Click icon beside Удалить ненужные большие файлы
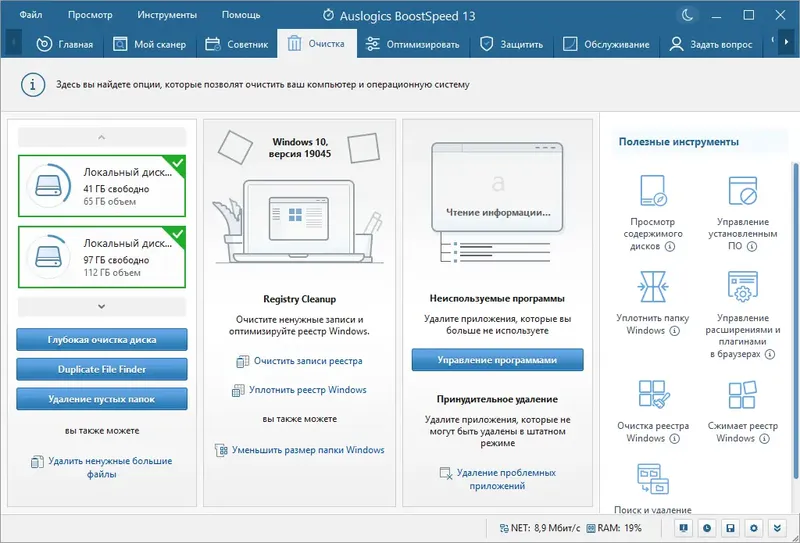 click(37, 462)
